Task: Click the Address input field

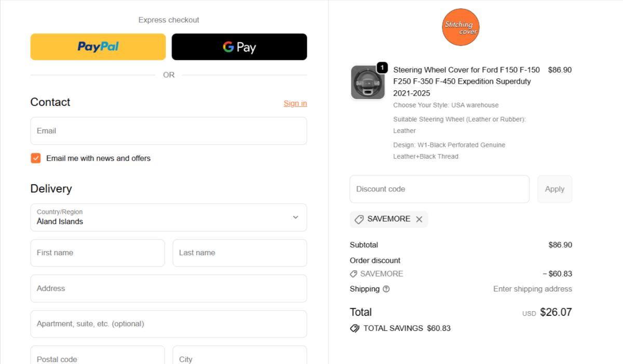Action: (x=168, y=289)
